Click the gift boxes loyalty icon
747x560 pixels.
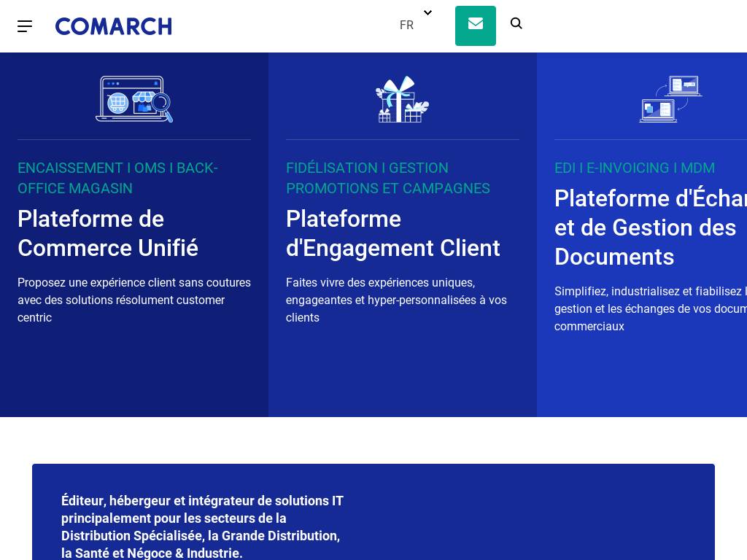point(402,99)
